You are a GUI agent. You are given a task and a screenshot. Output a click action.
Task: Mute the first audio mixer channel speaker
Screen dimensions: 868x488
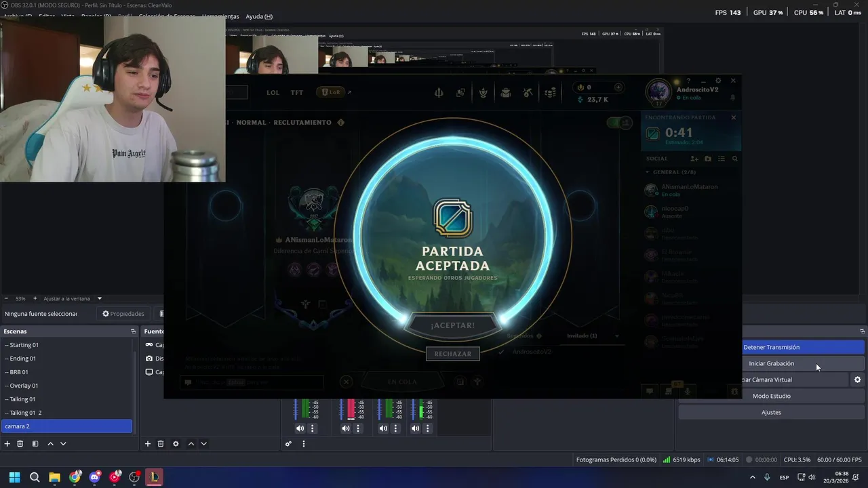click(x=300, y=428)
